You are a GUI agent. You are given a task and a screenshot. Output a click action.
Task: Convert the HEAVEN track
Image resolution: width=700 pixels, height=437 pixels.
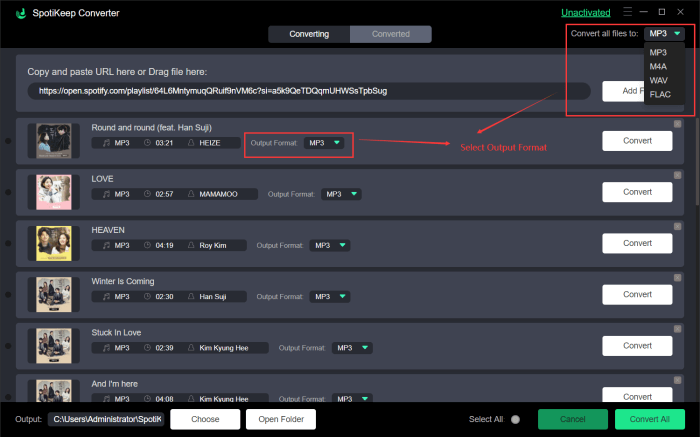637,243
